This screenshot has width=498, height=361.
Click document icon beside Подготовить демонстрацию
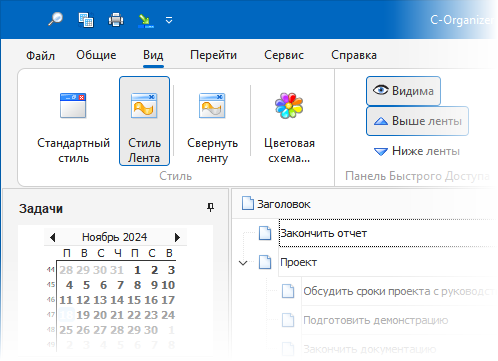pyautogui.click(x=288, y=320)
